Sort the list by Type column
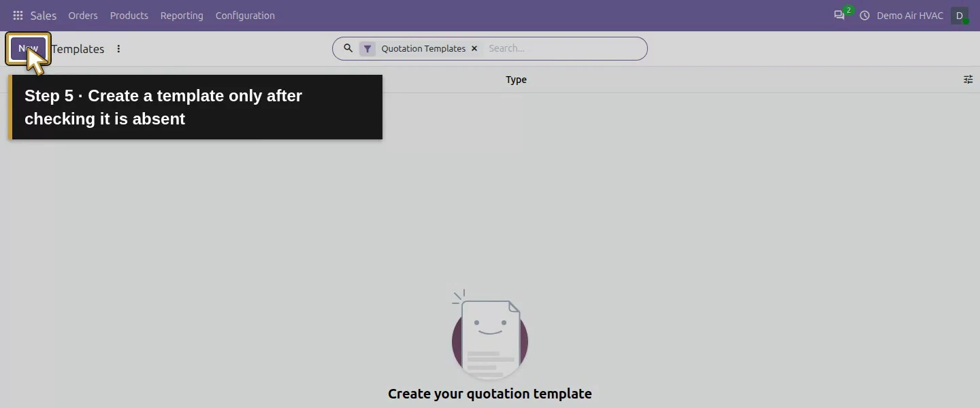The height and width of the screenshot is (408, 980). pyautogui.click(x=516, y=80)
